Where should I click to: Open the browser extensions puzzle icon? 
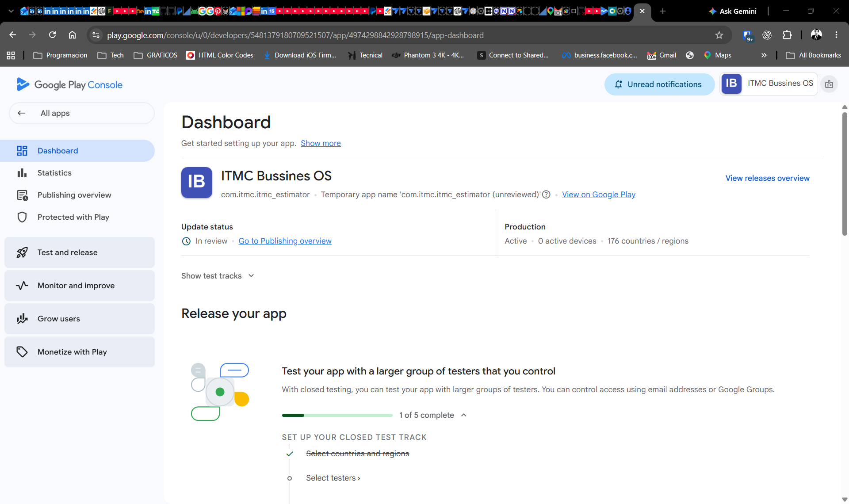click(x=787, y=35)
